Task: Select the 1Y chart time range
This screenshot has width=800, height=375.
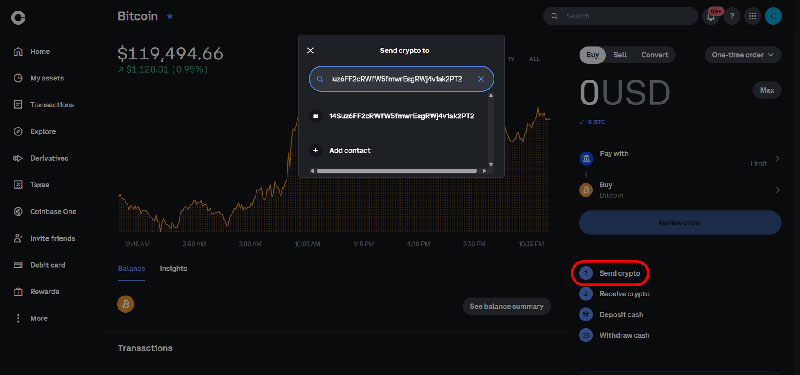Action: coord(511,59)
